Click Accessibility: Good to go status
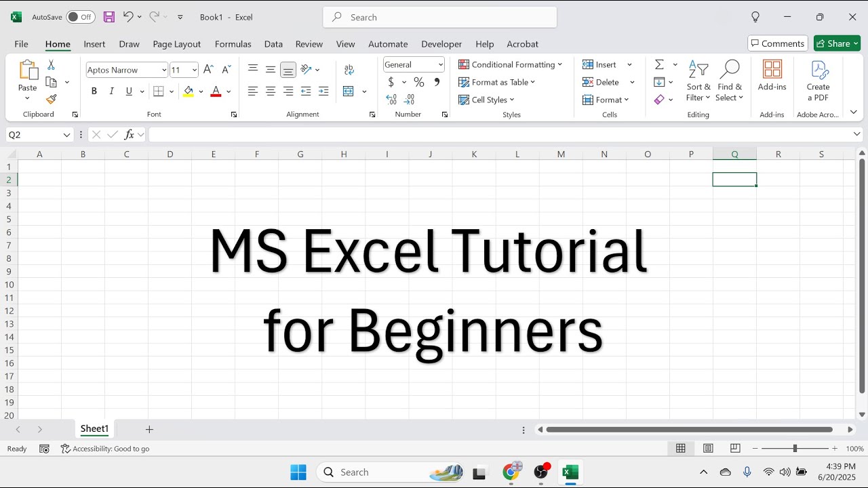This screenshot has height=488, width=868. [x=105, y=449]
